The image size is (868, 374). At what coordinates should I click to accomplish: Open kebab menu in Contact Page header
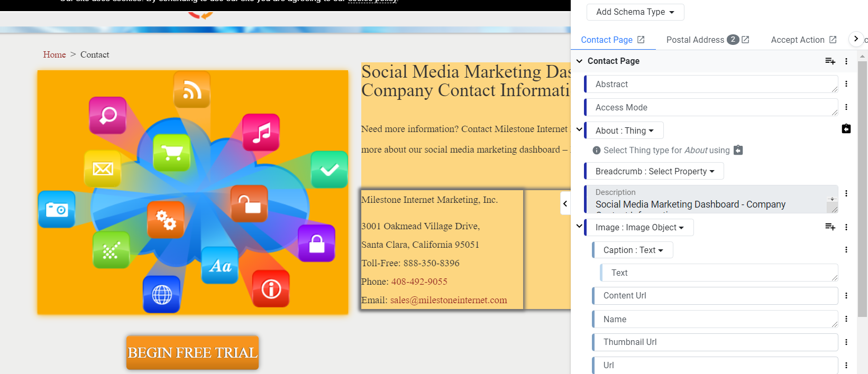[x=846, y=61]
